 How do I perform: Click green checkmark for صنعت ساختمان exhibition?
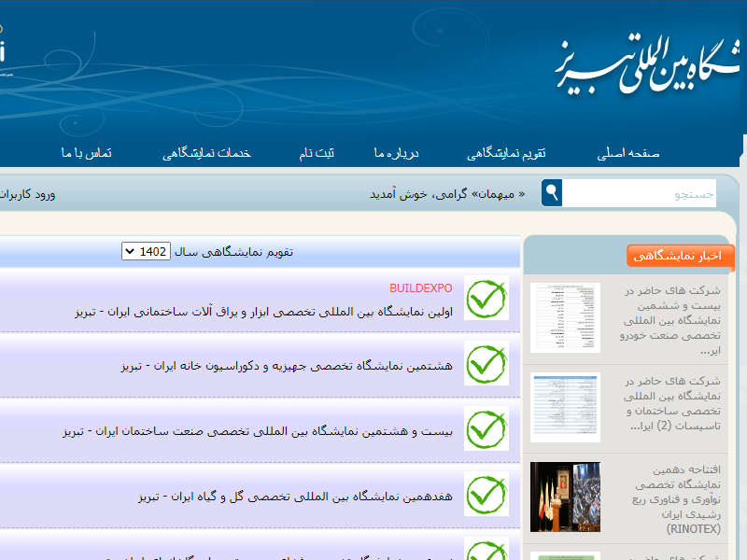[x=486, y=430]
